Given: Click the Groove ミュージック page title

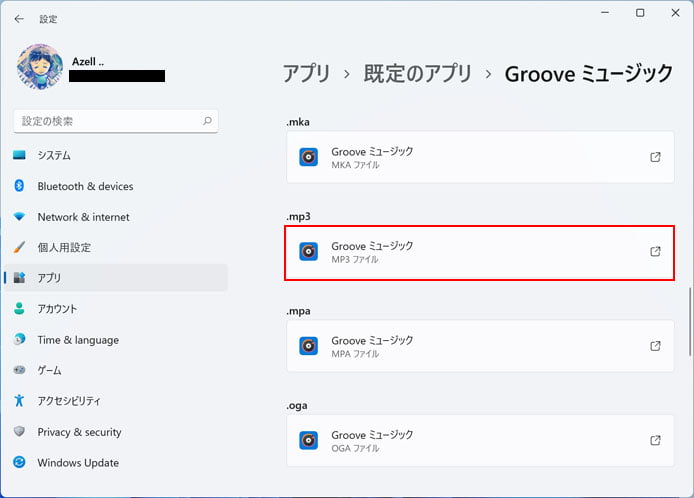Looking at the screenshot, I should 589,73.
